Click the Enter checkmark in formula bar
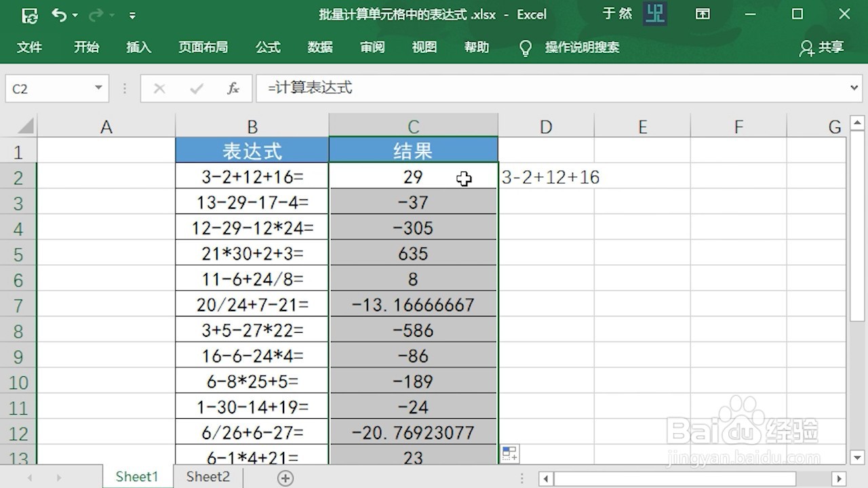Viewport: 868px width, 488px height. tap(197, 88)
